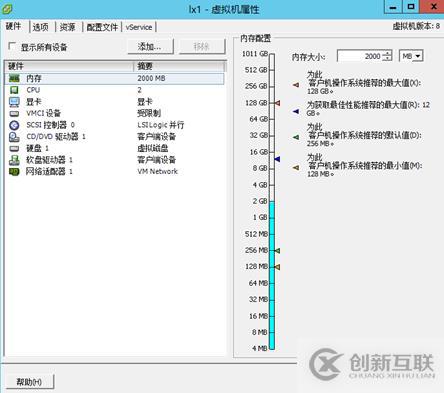The height and width of the screenshot is (393, 444).
Task: Click the CPU chip icon
Action: tap(14, 90)
